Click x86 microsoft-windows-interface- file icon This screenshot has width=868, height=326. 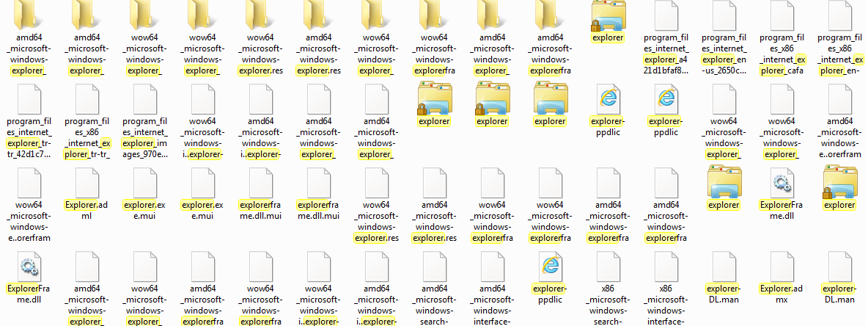pyautogui.click(x=666, y=266)
